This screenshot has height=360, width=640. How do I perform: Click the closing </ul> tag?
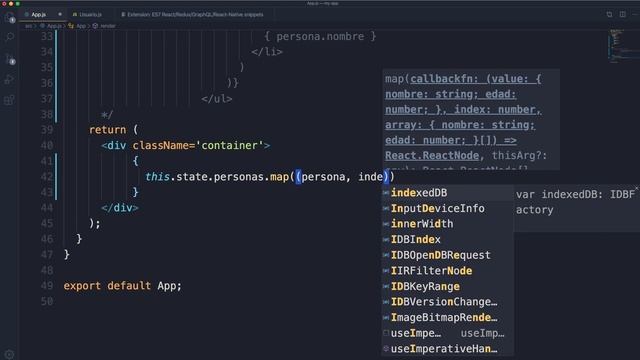[x=217, y=99]
